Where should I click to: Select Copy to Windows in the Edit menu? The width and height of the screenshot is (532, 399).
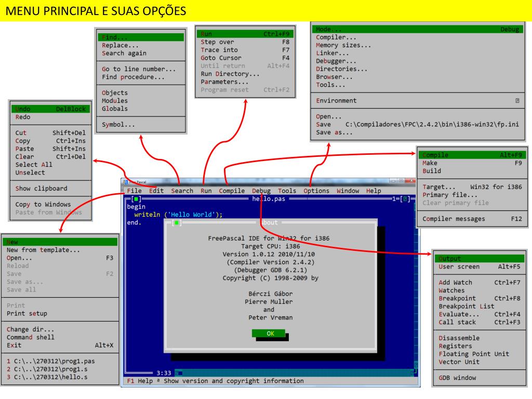click(51, 204)
